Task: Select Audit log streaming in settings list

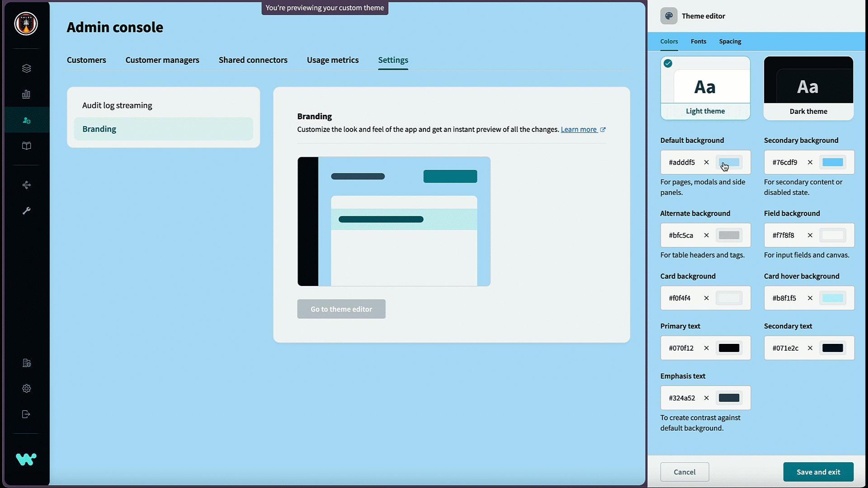Action: pyautogui.click(x=117, y=105)
